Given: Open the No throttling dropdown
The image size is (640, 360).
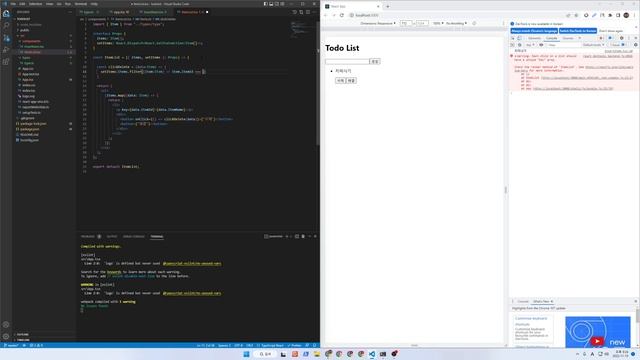Looking at the screenshot, I should (x=456, y=23).
